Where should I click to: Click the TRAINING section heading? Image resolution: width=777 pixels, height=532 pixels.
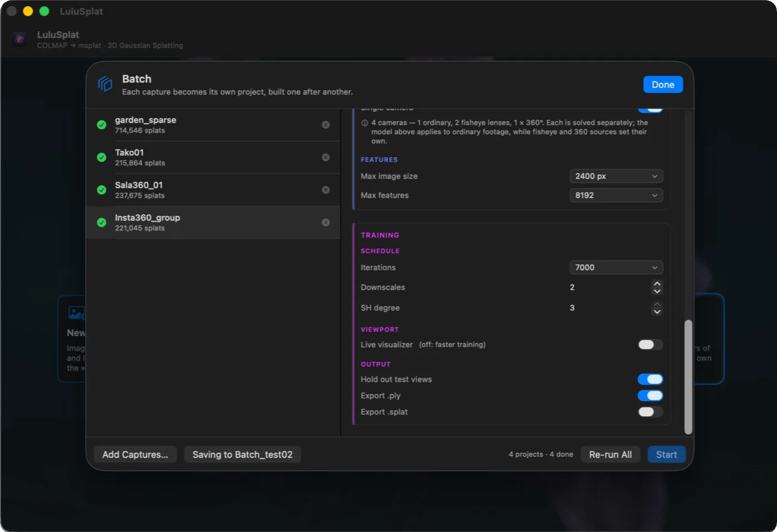(380, 235)
